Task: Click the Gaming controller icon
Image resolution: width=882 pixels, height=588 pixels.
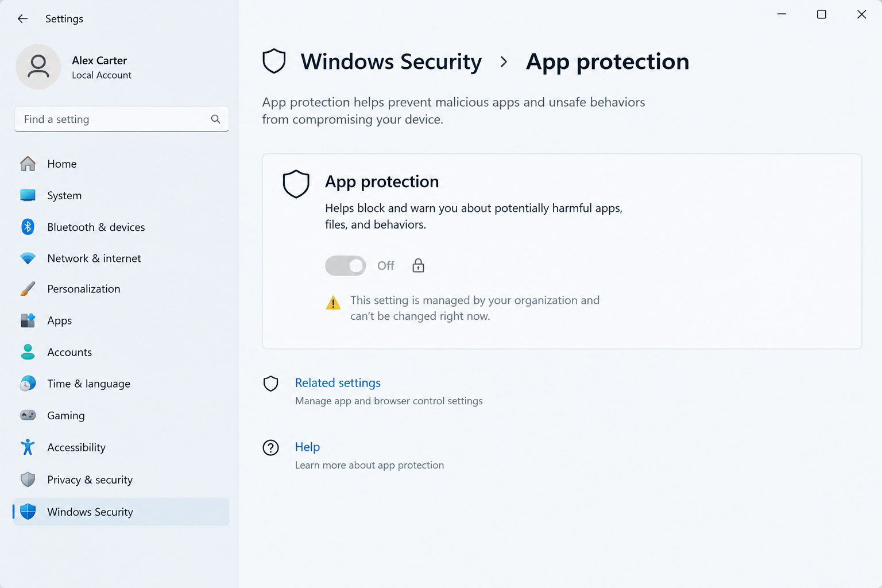Action: click(x=28, y=415)
